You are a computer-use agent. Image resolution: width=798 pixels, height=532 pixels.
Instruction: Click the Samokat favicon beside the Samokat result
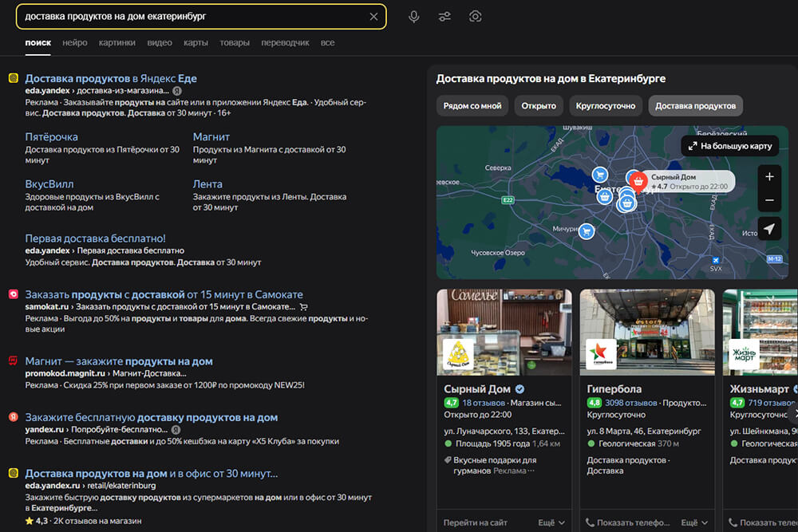(14, 294)
